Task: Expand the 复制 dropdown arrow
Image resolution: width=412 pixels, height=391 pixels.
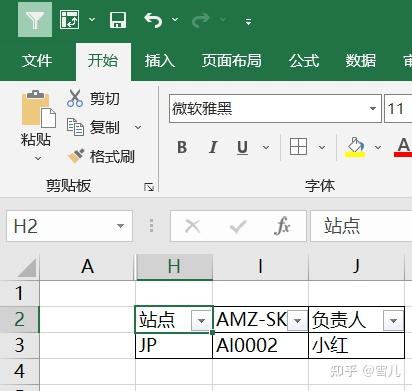Action: point(138,127)
